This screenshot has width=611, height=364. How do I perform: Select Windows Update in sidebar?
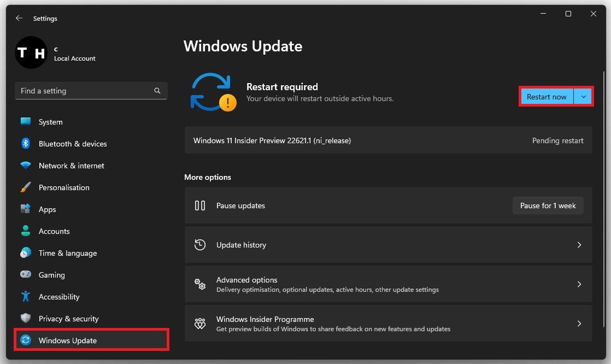(91, 340)
